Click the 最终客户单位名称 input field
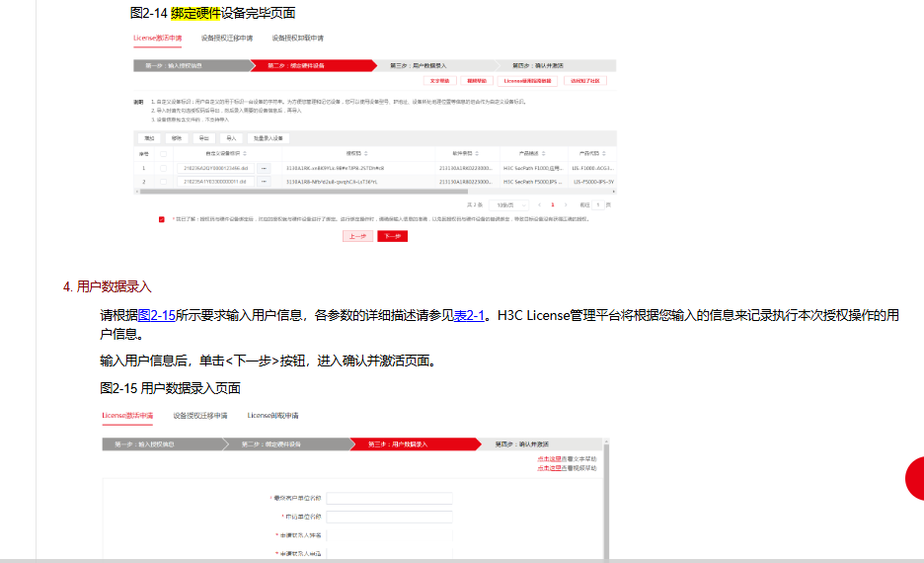This screenshot has width=924, height=563. click(389, 499)
